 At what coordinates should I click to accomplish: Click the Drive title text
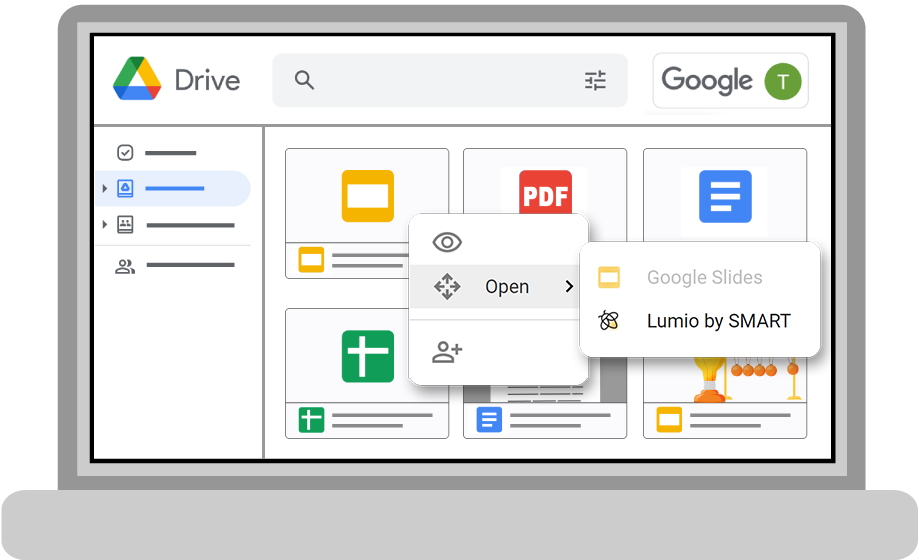click(x=207, y=80)
